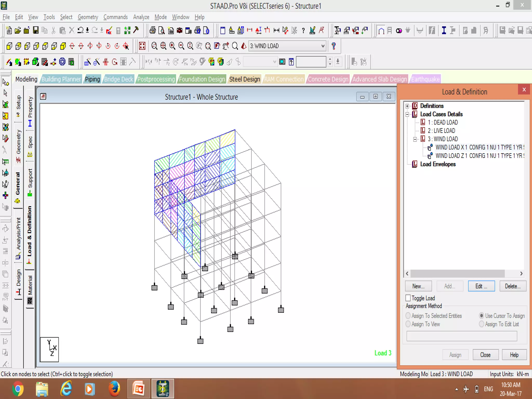Click the Edit ... button
This screenshot has height=399, width=532.
481,286
